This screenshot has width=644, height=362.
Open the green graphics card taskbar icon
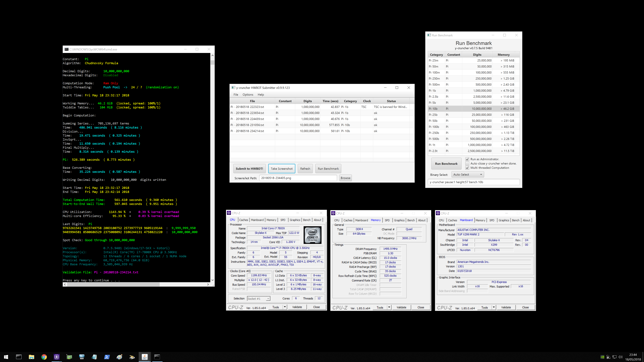[69, 357]
